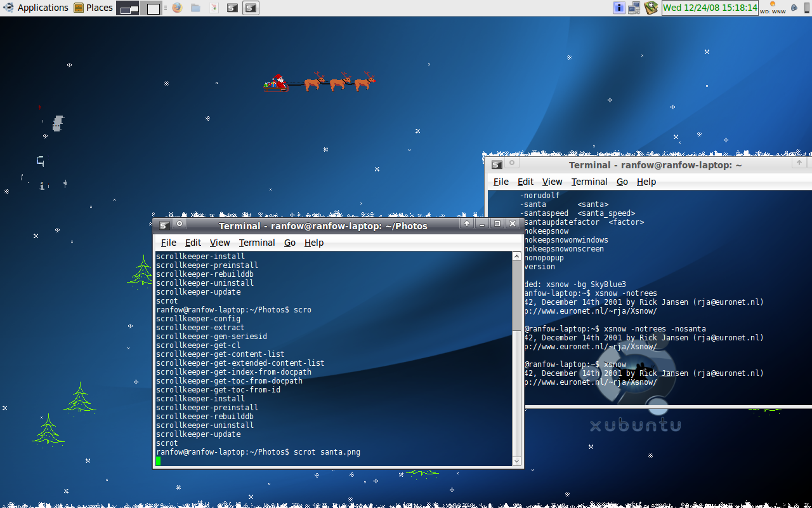Select the first terminal taskbar button

[x=233, y=8]
